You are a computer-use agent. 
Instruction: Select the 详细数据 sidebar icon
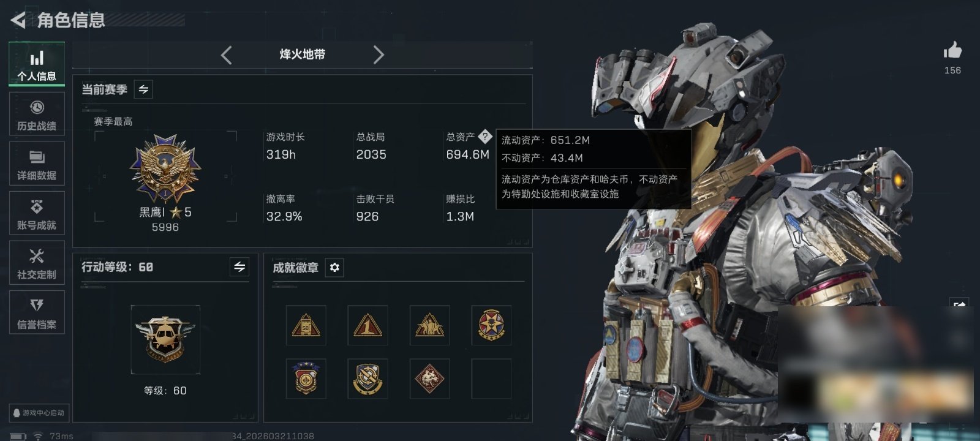click(x=37, y=164)
